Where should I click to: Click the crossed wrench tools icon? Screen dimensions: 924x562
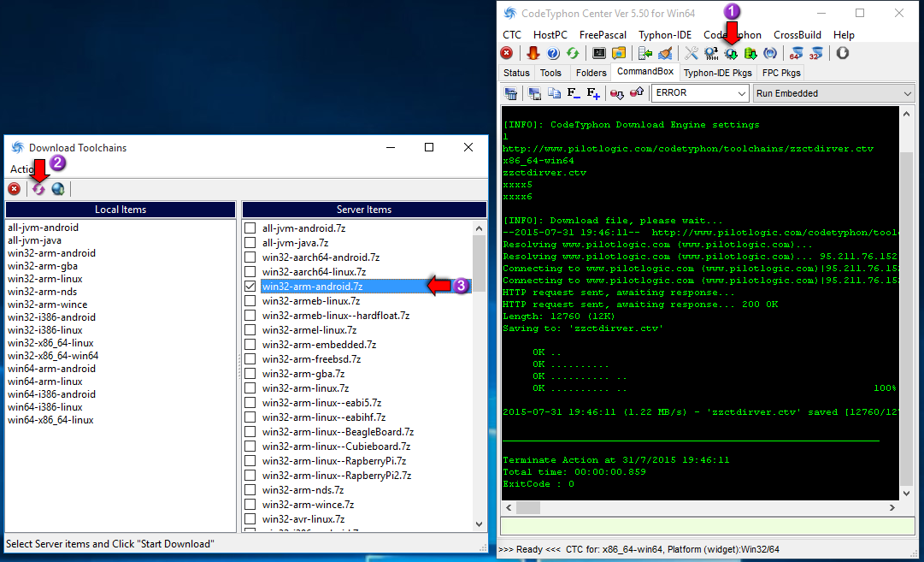click(692, 53)
